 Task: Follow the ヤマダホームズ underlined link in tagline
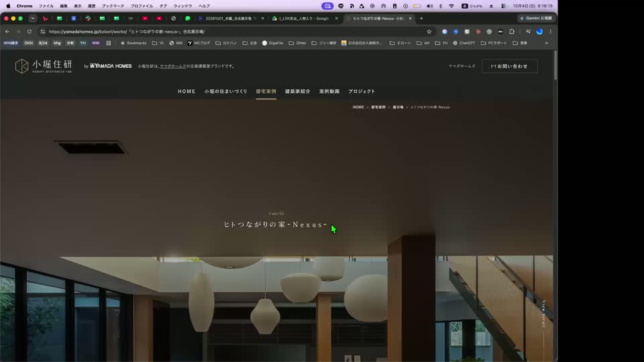click(x=173, y=66)
